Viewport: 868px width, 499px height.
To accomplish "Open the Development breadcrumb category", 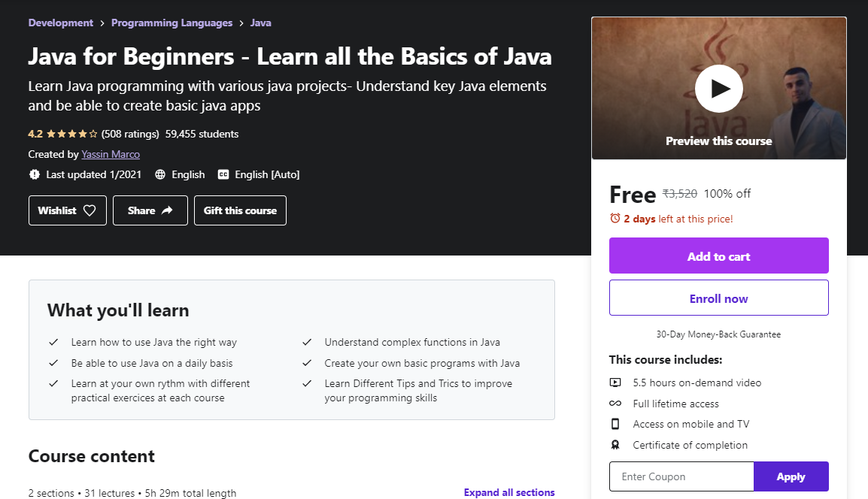I will coord(61,23).
